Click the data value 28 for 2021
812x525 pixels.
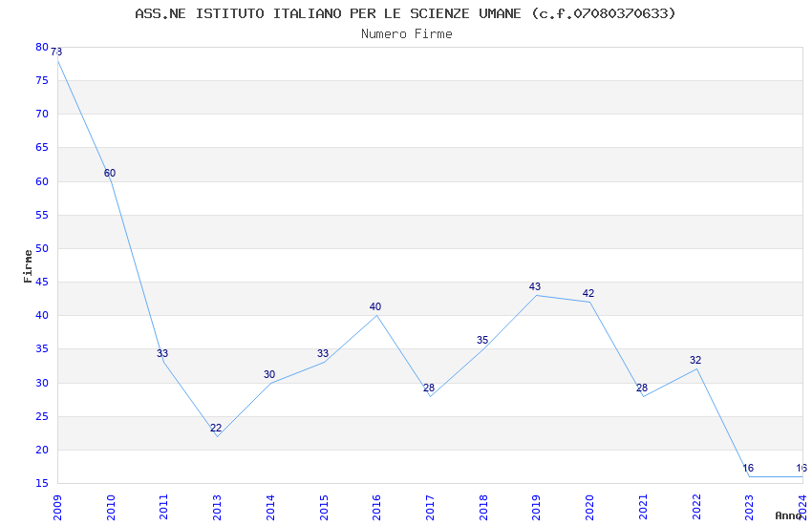pos(642,388)
